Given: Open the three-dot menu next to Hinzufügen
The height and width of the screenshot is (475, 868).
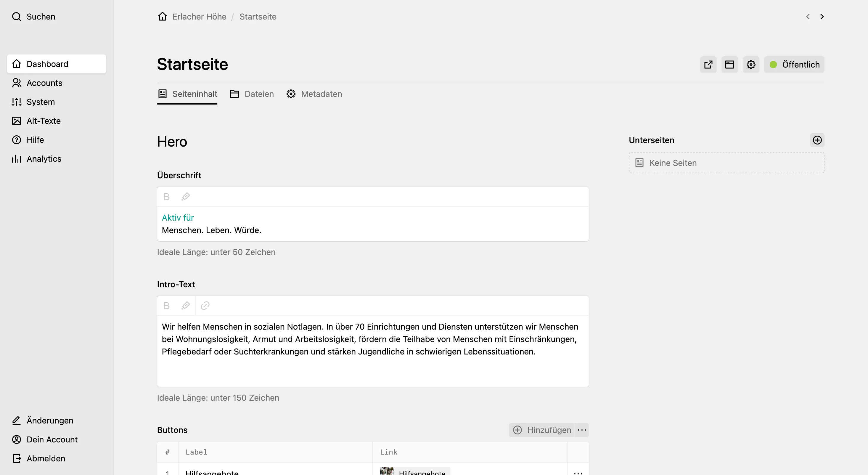Looking at the screenshot, I should (x=582, y=430).
